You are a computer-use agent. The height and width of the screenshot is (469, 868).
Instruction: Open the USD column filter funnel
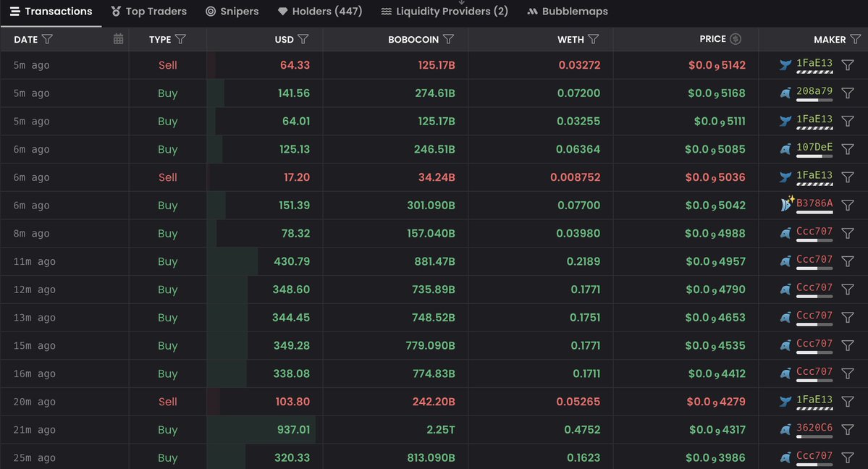coord(303,39)
